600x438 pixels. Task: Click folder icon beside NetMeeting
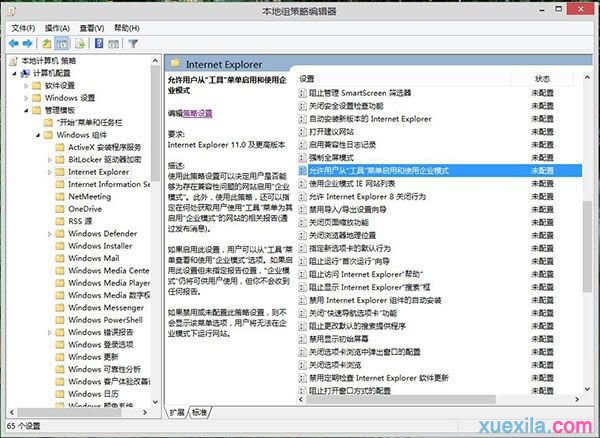[60, 197]
